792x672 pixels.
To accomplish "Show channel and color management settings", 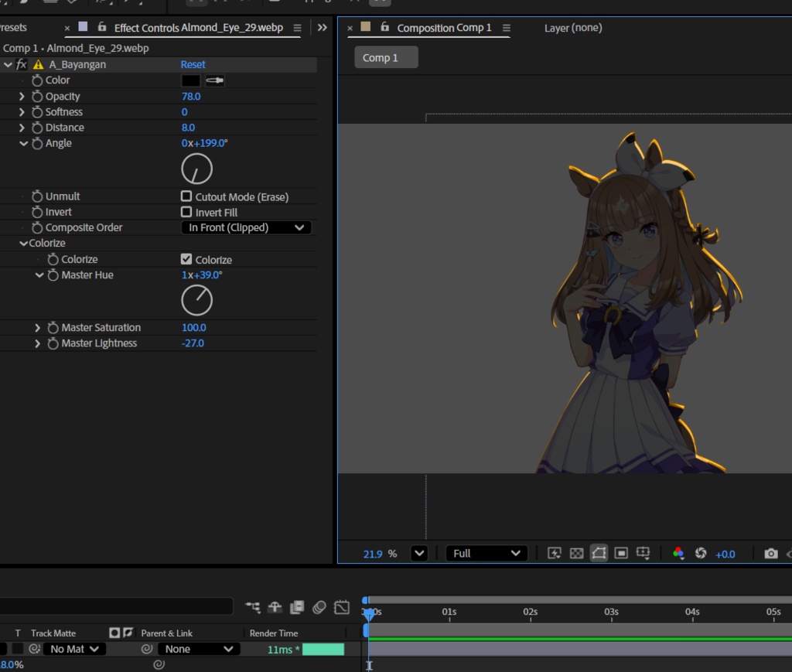I will point(678,554).
